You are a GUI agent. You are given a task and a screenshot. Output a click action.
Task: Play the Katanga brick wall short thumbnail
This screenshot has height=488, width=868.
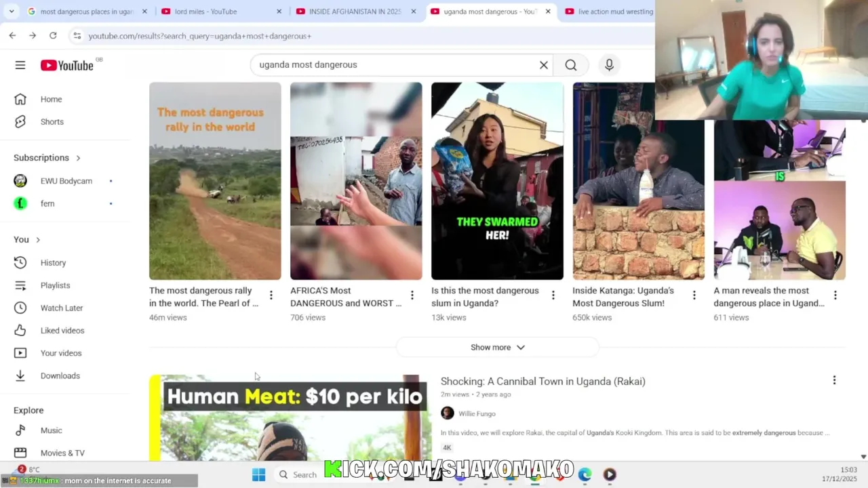point(638,181)
